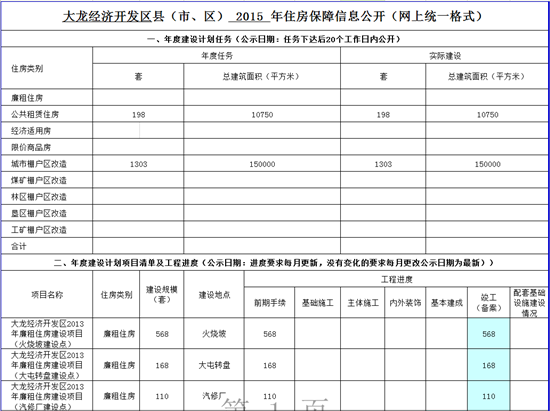Select the 前期手续 column header

point(269,303)
